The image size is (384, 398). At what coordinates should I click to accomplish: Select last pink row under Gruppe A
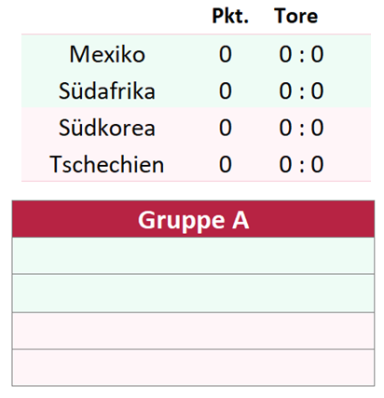[193, 368]
